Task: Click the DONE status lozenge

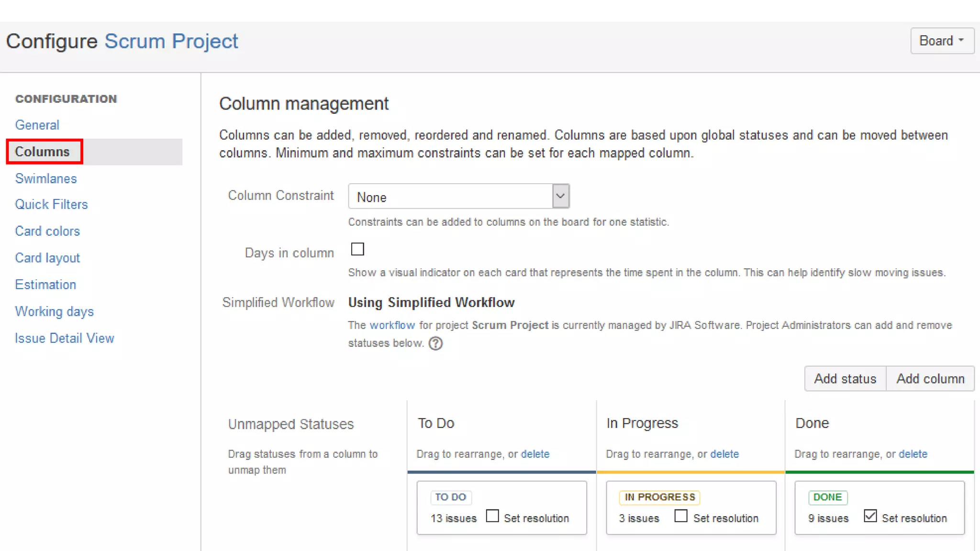Action: (x=827, y=497)
